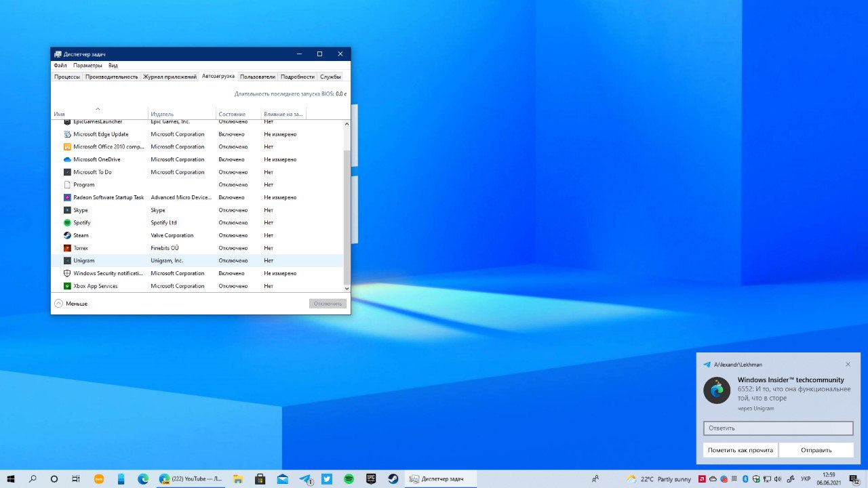Open Twitter from the taskbar

click(x=327, y=479)
